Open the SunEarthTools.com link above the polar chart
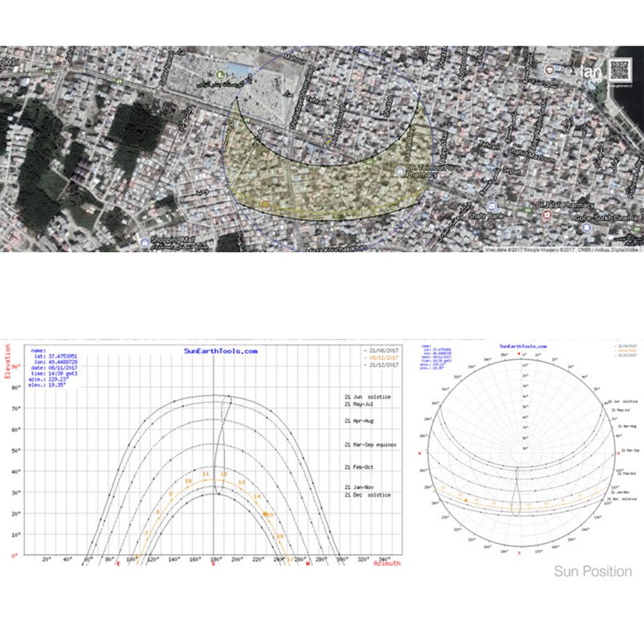The height and width of the screenshot is (644, 644). [x=523, y=347]
